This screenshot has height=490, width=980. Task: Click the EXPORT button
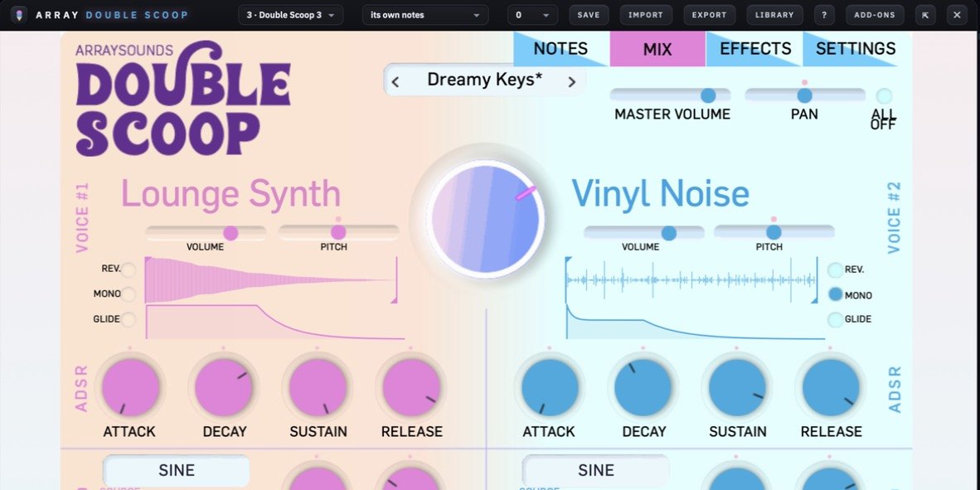(x=710, y=15)
